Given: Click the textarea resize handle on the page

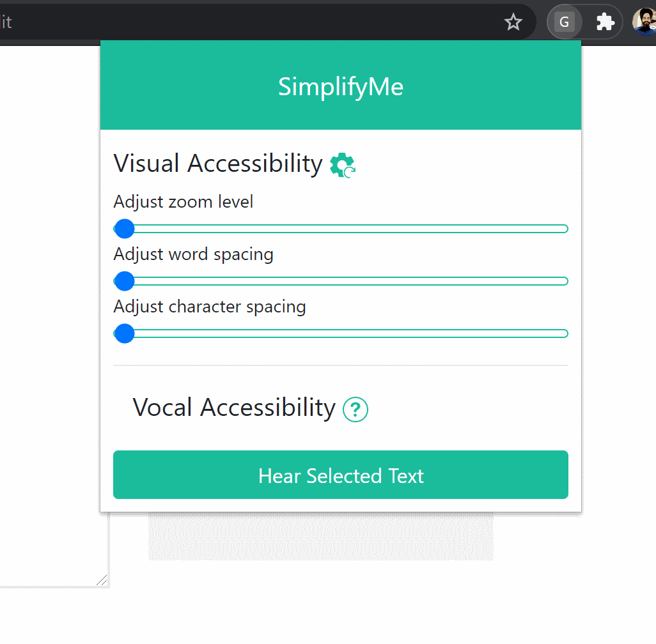Looking at the screenshot, I should (102, 581).
